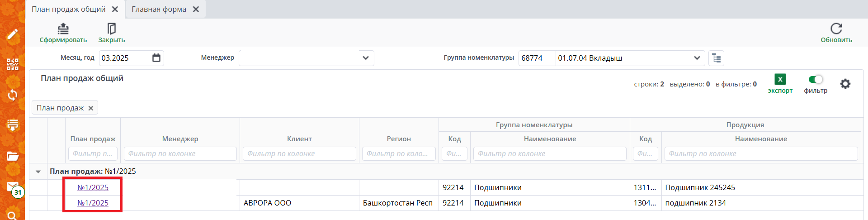Open the nomenclature group tree icon
Image resolution: width=868 pixels, height=220 pixels.
716,58
